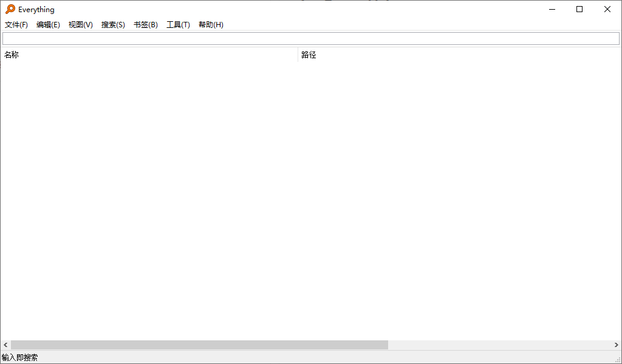Click the right arrow of horizontal scrollbar
The height and width of the screenshot is (364, 622).
click(x=616, y=345)
